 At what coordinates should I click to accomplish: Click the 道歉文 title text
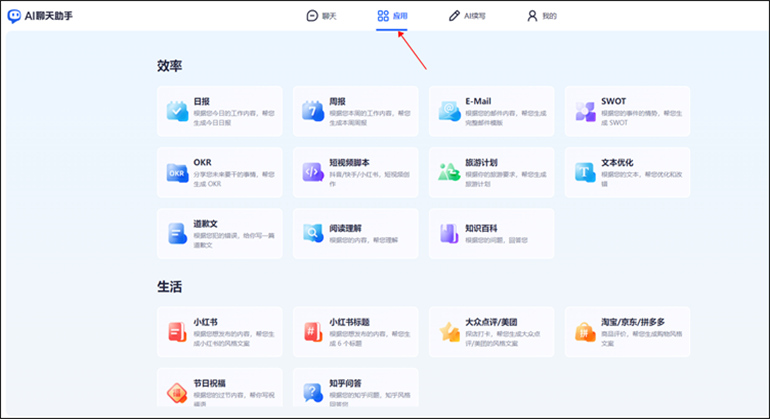[205, 223]
